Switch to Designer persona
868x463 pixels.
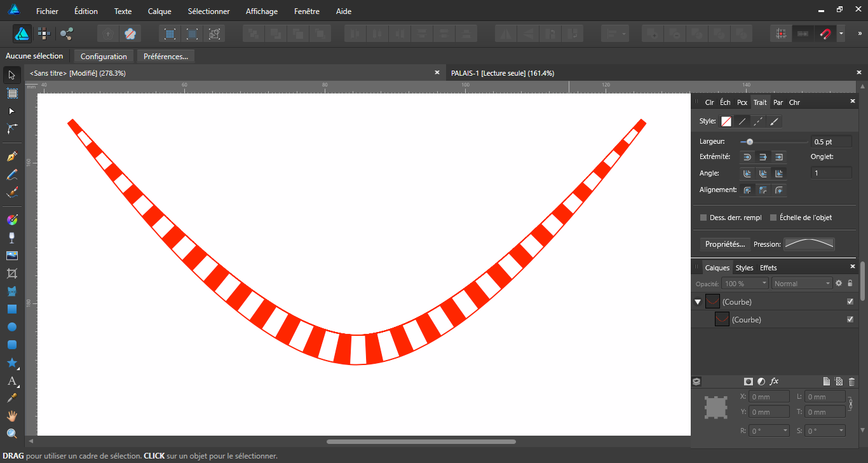click(x=22, y=33)
